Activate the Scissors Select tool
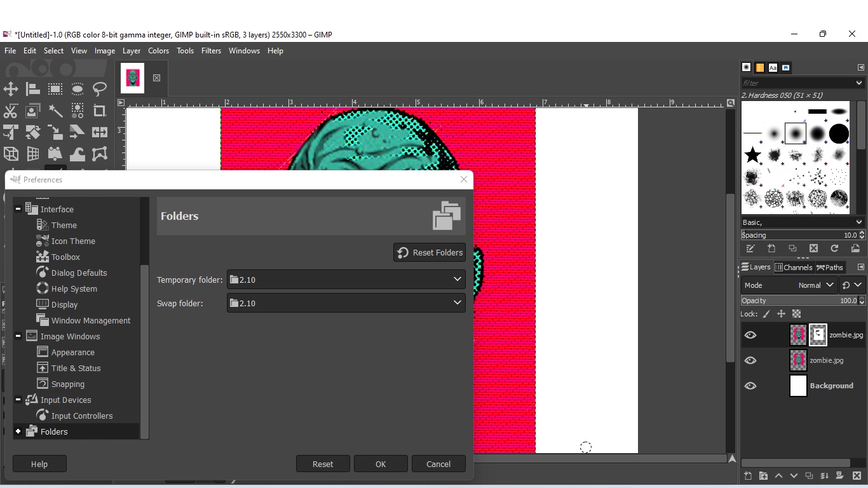 (11, 111)
